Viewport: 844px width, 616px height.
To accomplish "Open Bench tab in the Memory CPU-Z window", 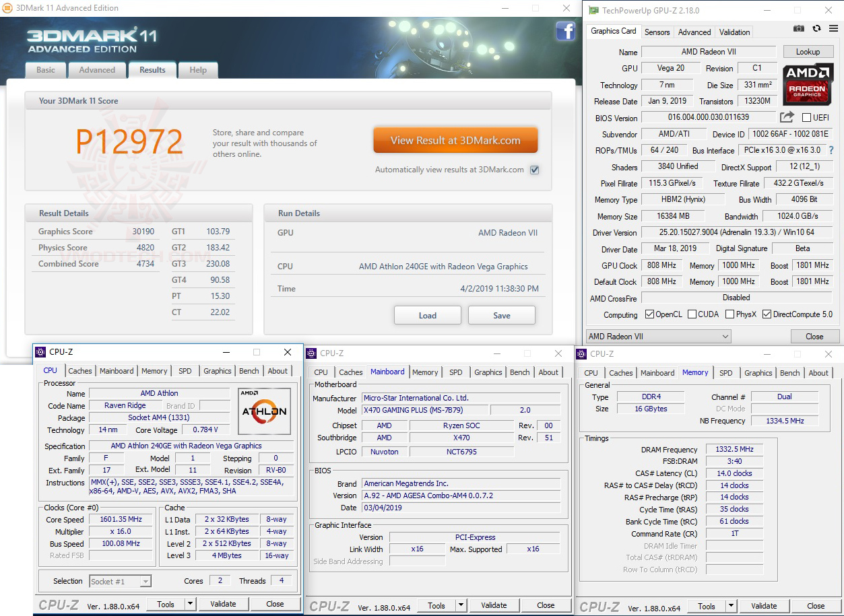I will pyautogui.click(x=790, y=373).
